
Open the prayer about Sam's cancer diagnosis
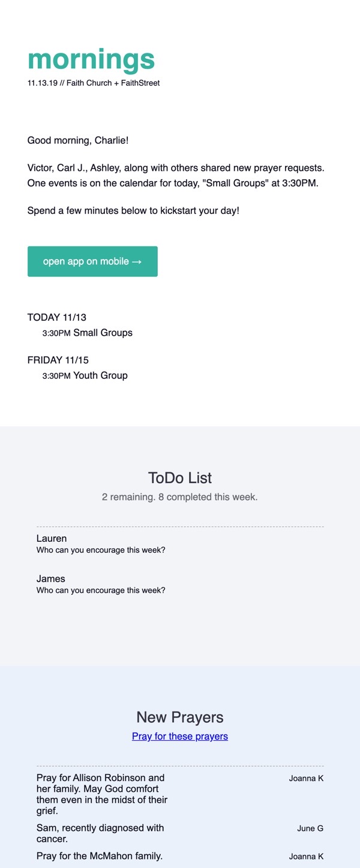tap(100, 833)
